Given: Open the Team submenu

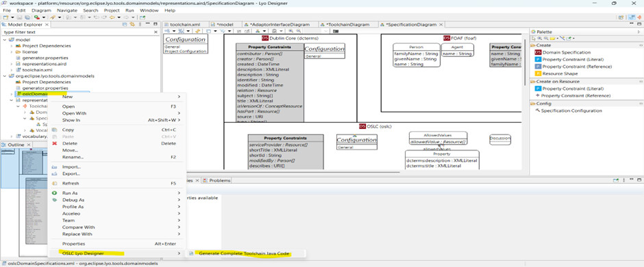Looking at the screenshot, I should 117,220.
